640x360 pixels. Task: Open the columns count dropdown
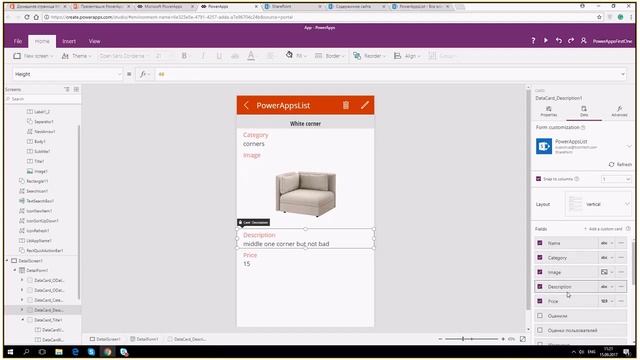[x=616, y=179]
